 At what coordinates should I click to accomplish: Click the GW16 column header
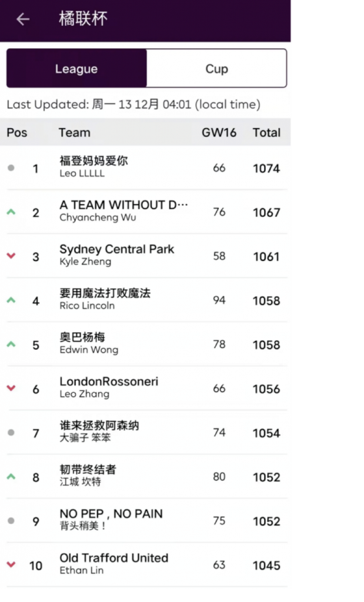[x=219, y=133]
